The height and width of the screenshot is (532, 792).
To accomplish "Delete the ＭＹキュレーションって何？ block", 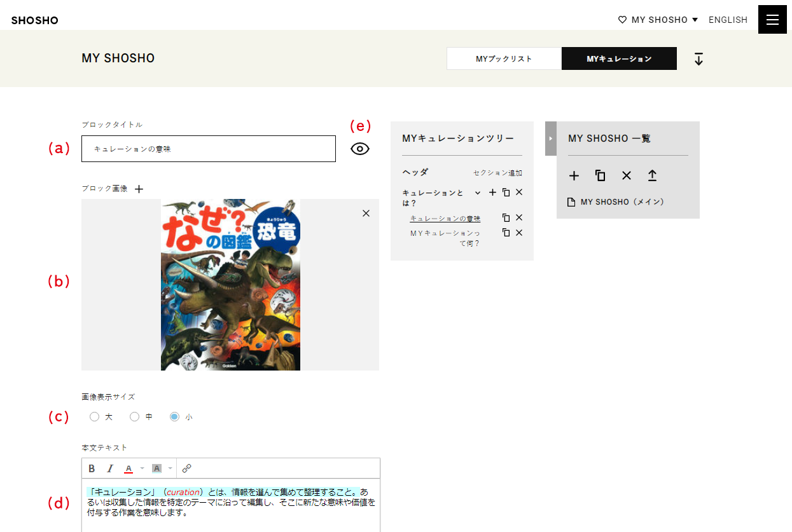I will 519,233.
